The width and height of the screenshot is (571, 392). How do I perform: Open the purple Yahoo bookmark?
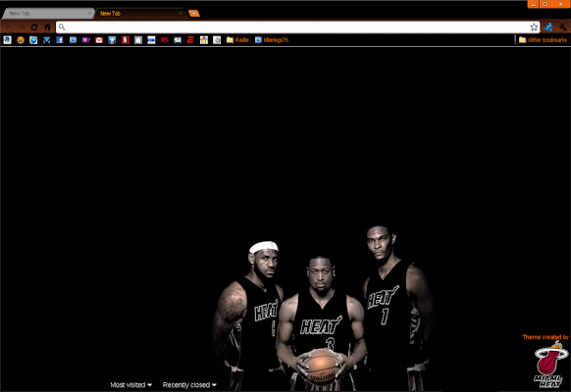click(86, 40)
